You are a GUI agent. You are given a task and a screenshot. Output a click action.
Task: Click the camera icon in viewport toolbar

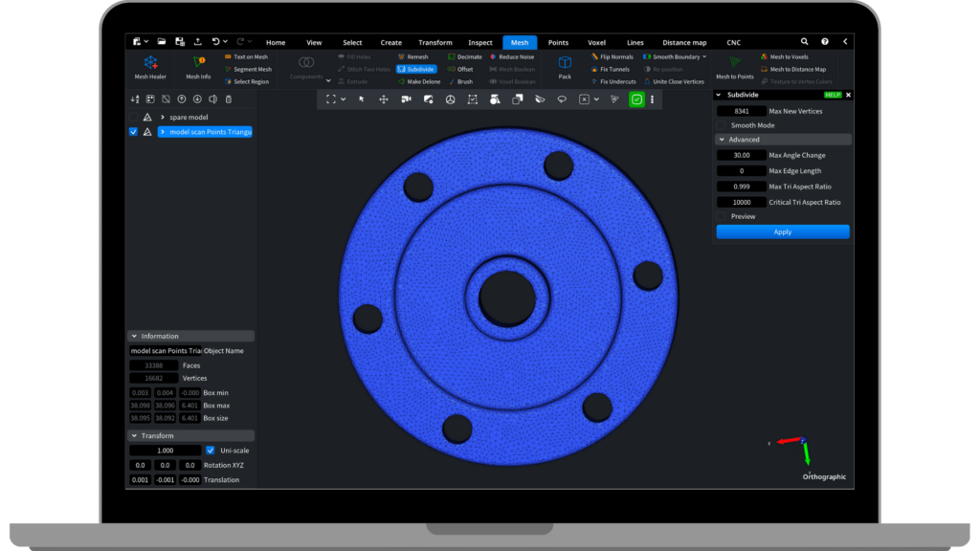tap(408, 99)
